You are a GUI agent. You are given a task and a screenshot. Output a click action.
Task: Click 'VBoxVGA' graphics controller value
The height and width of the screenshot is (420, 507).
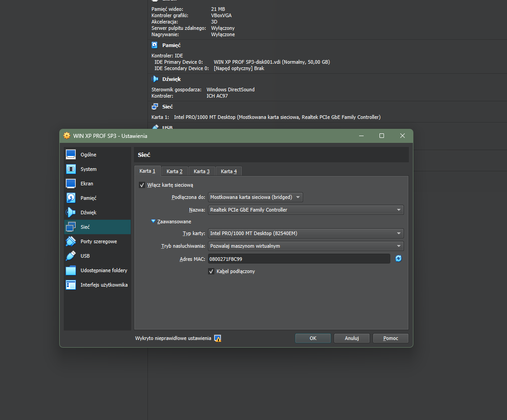click(222, 15)
